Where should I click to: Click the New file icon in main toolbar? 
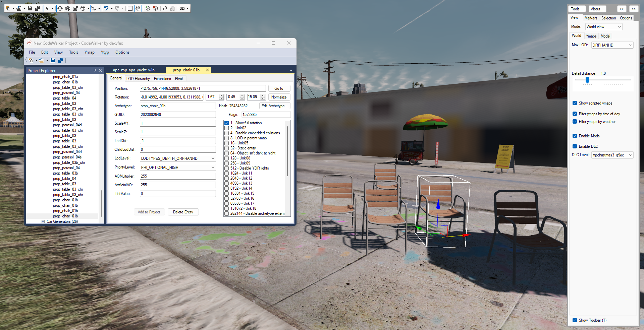[8, 8]
